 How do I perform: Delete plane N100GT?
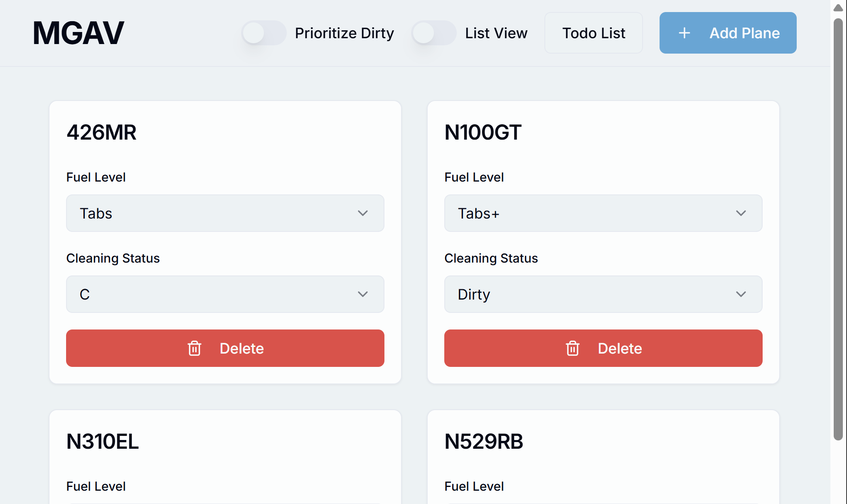[x=603, y=349]
